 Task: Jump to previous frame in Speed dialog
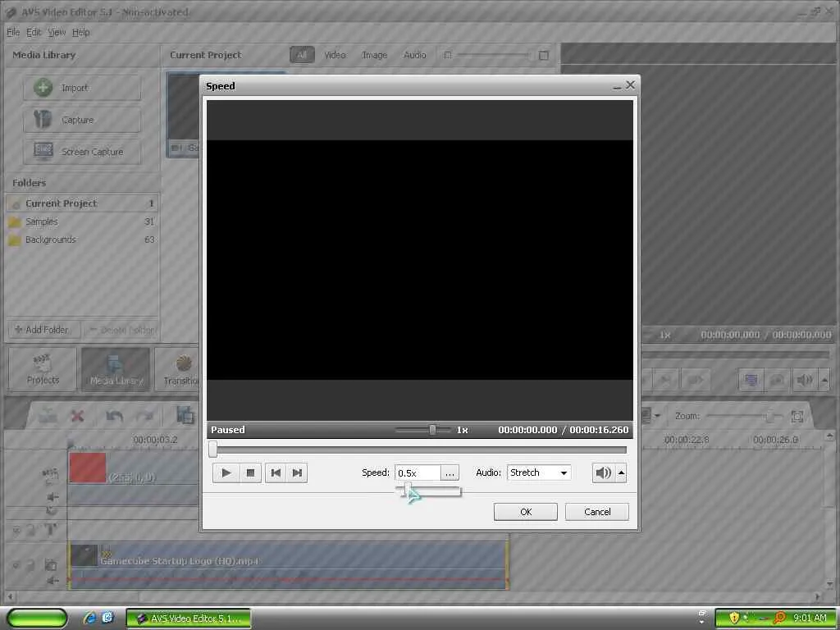(x=276, y=473)
